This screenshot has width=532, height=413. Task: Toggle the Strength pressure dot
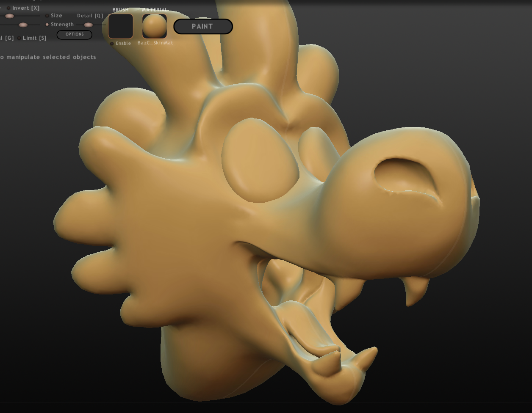(47, 25)
